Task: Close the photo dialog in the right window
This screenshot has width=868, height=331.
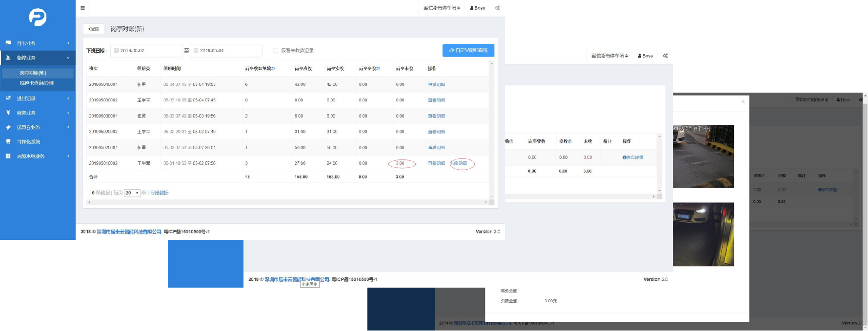Action: (743, 101)
